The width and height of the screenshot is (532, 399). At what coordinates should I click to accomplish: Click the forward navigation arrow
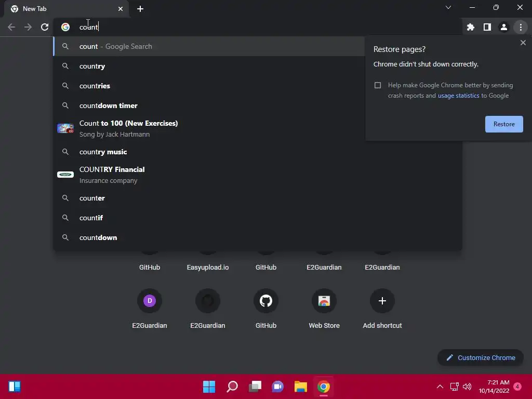pos(28,27)
